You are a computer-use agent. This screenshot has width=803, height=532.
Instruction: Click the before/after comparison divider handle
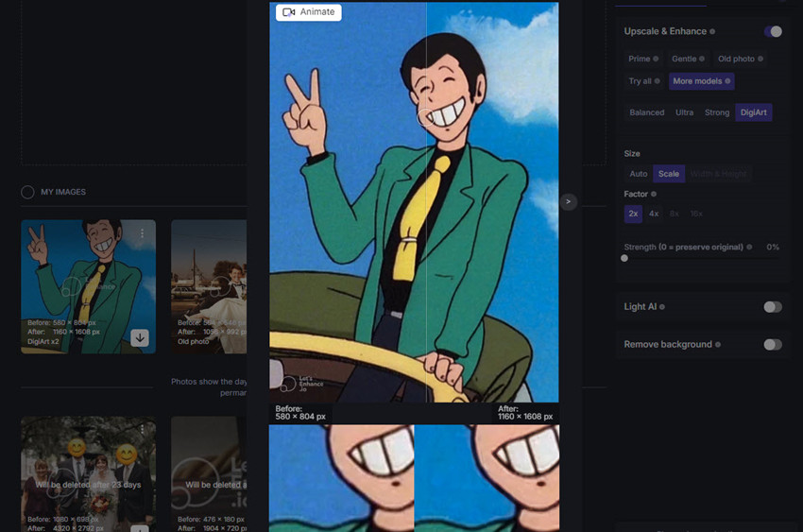click(x=425, y=117)
